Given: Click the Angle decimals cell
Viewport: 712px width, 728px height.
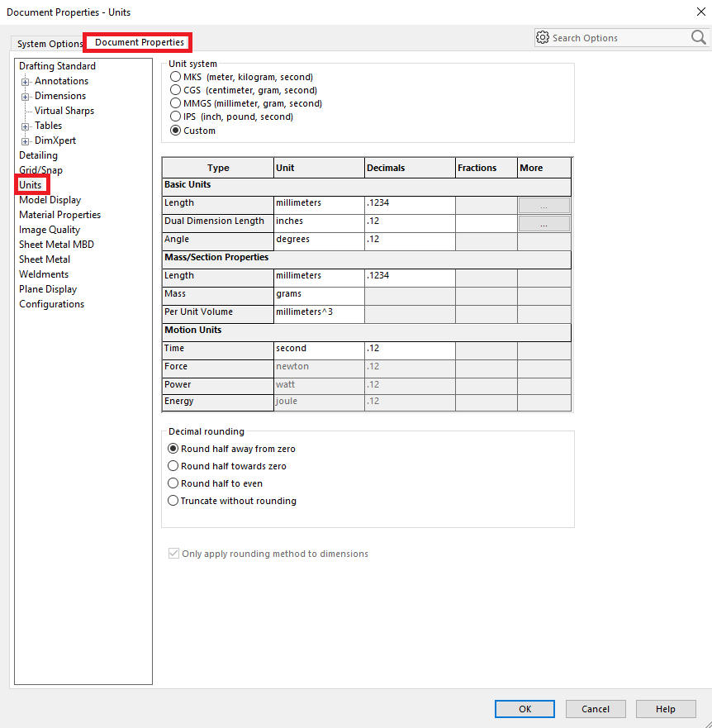Looking at the screenshot, I should [409, 240].
